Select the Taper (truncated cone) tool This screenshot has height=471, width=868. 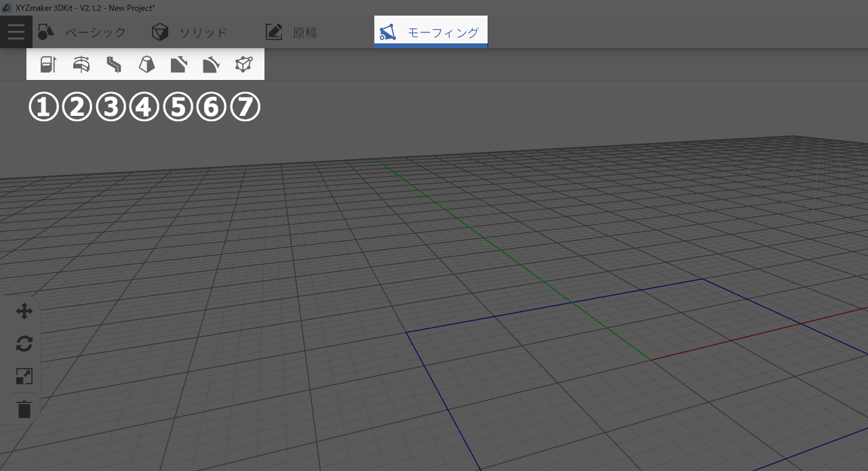[x=146, y=64]
